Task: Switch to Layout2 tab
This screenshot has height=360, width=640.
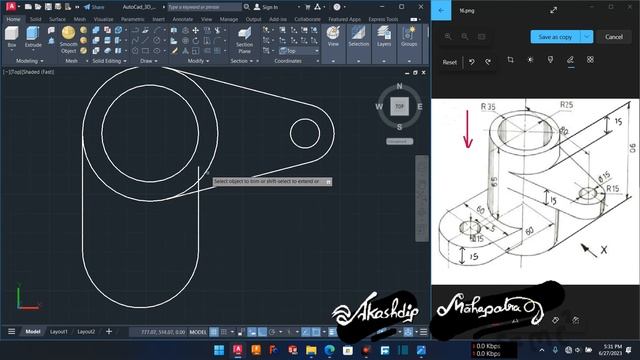Action: (x=86, y=332)
